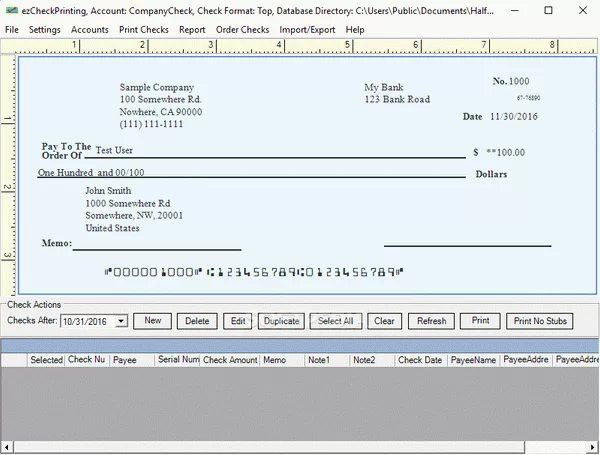This screenshot has width=600, height=455.
Task: Click the check date '11/30/2016'
Action: 514,117
